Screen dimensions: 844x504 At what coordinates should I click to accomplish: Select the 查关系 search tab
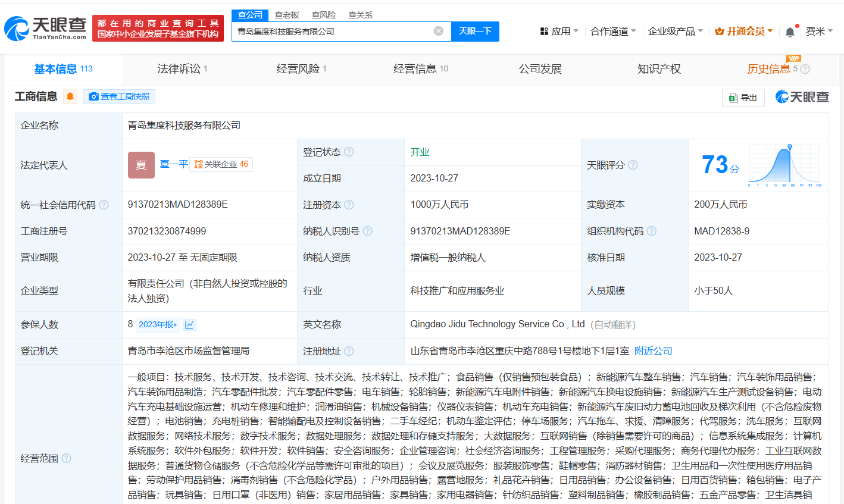[x=361, y=15]
